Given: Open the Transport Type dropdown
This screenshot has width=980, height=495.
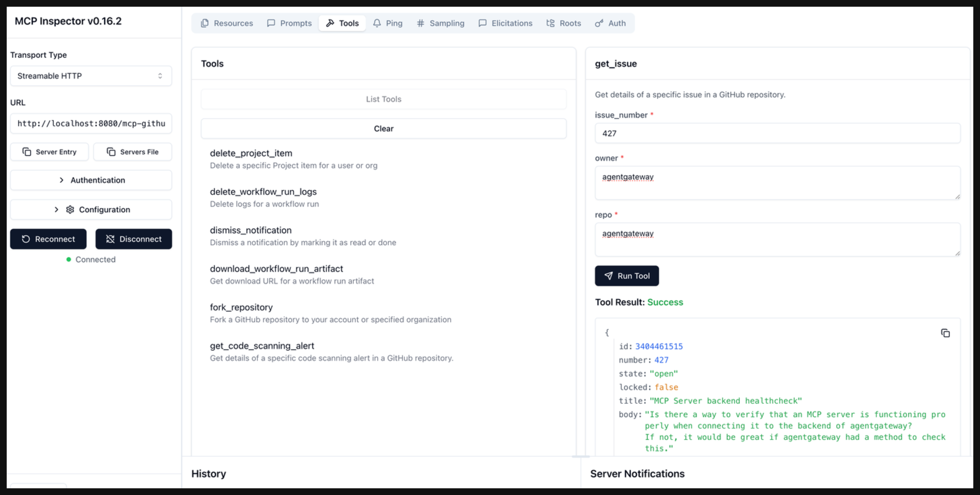Looking at the screenshot, I should 91,76.
